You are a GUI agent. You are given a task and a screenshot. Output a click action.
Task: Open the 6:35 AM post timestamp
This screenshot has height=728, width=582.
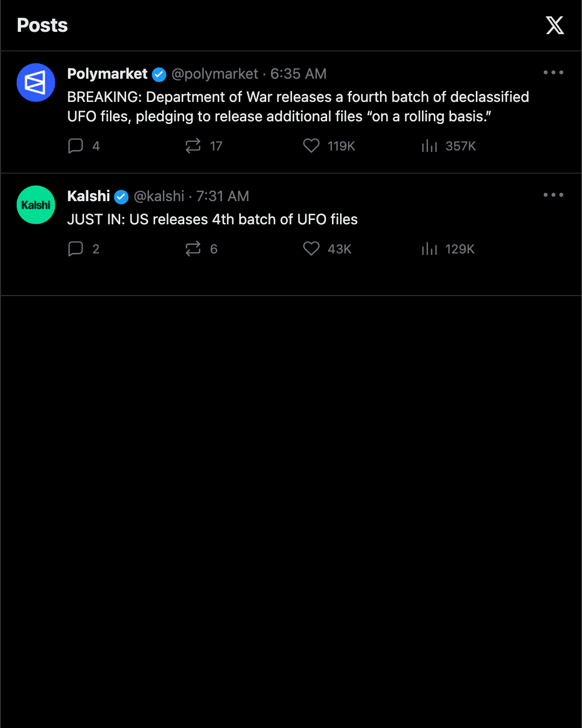pos(299,74)
